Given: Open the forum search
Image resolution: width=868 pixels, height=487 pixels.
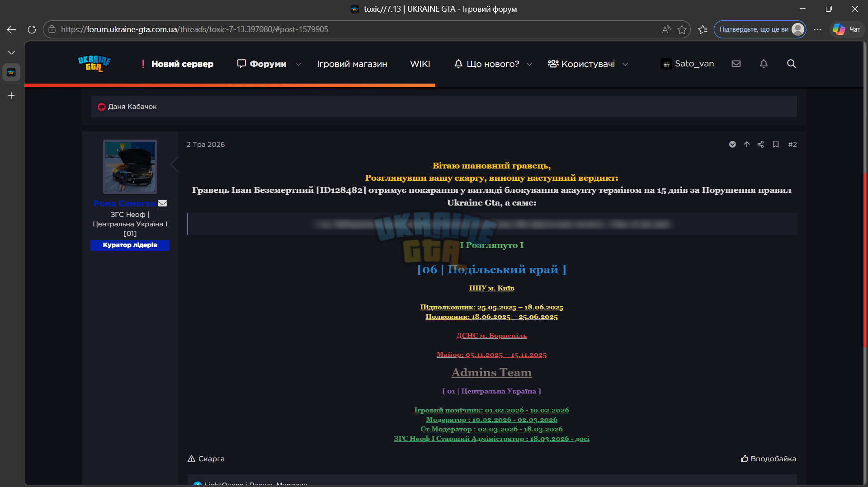Looking at the screenshot, I should point(791,64).
